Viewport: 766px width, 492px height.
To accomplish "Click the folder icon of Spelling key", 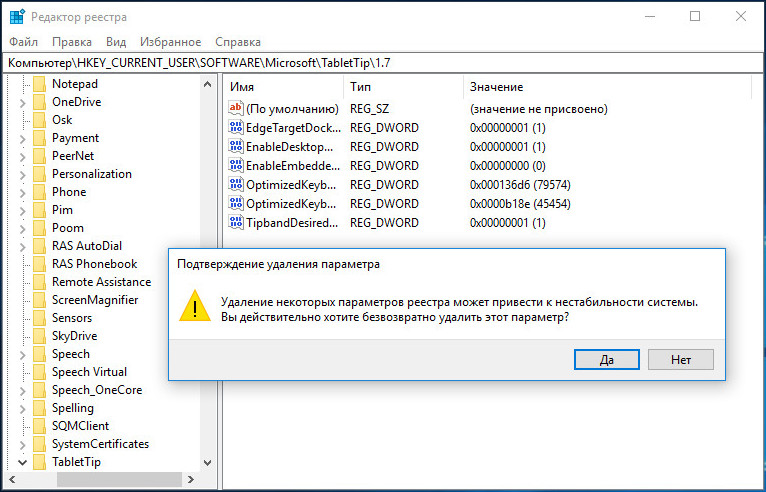I will point(40,408).
